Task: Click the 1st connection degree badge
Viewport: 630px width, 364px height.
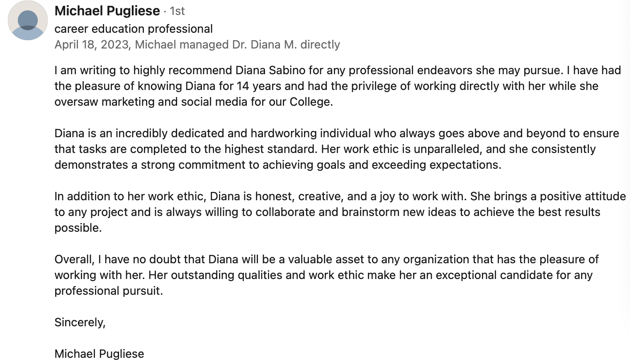Action: pos(177,11)
